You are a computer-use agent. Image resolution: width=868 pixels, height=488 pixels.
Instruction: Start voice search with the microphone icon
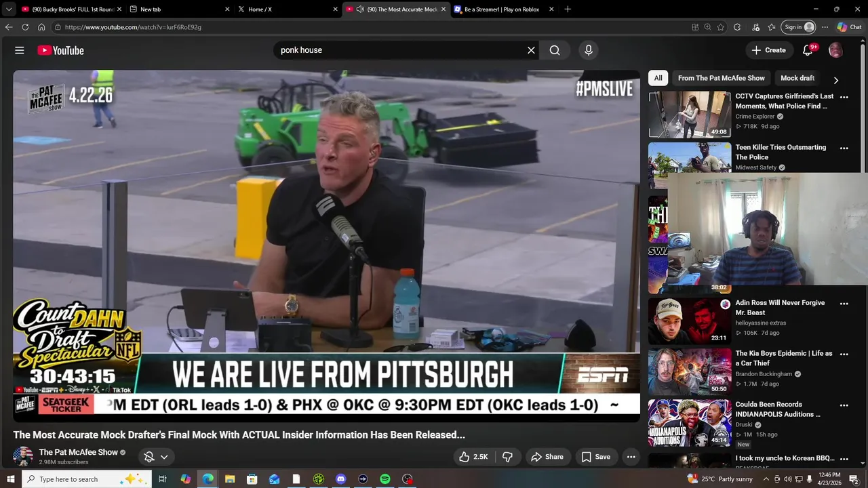[x=588, y=50]
